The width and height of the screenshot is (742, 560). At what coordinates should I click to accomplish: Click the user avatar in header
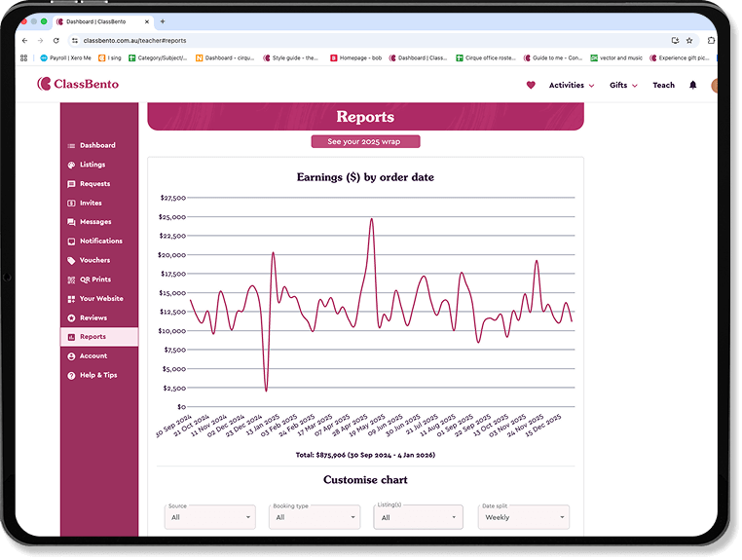714,85
